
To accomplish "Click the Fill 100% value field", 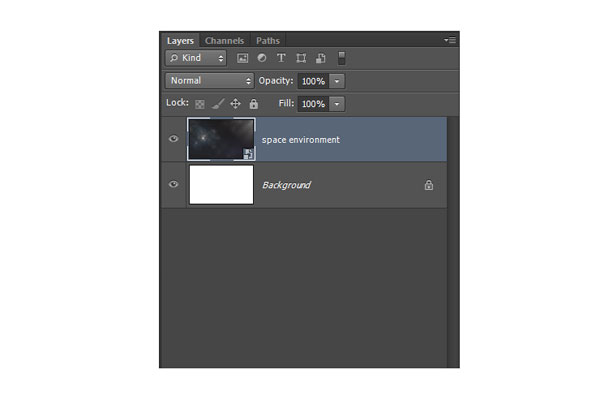I will pos(313,104).
